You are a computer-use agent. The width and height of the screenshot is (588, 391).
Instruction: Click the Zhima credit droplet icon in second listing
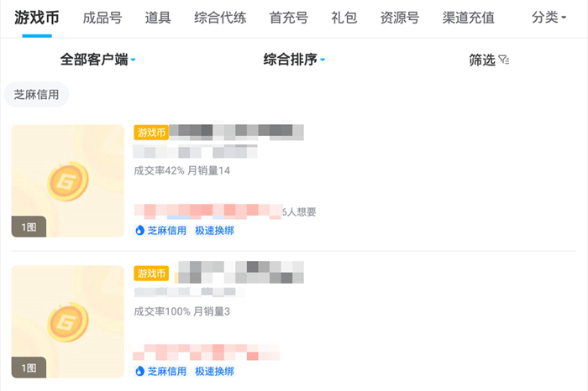140,371
